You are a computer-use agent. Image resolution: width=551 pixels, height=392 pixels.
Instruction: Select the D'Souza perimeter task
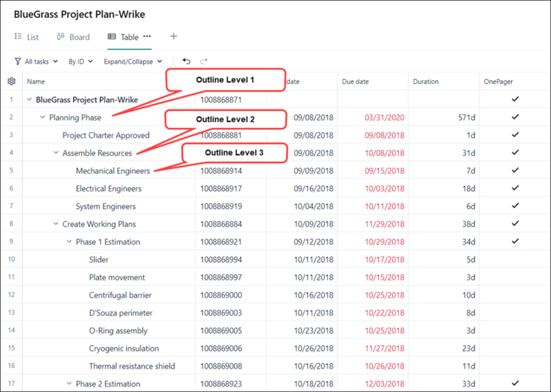point(121,313)
